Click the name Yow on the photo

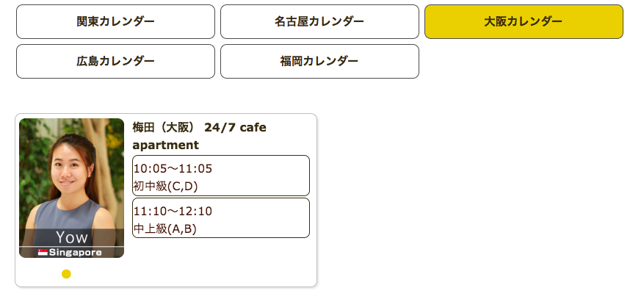pyautogui.click(x=71, y=237)
